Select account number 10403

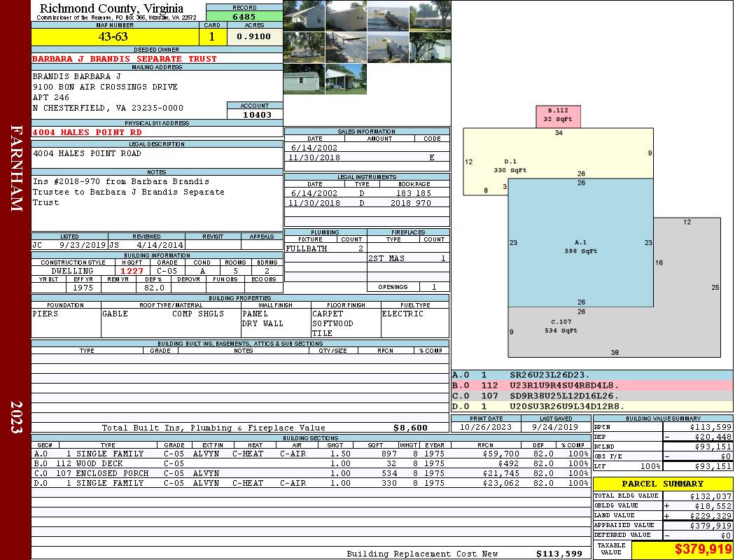click(x=257, y=115)
